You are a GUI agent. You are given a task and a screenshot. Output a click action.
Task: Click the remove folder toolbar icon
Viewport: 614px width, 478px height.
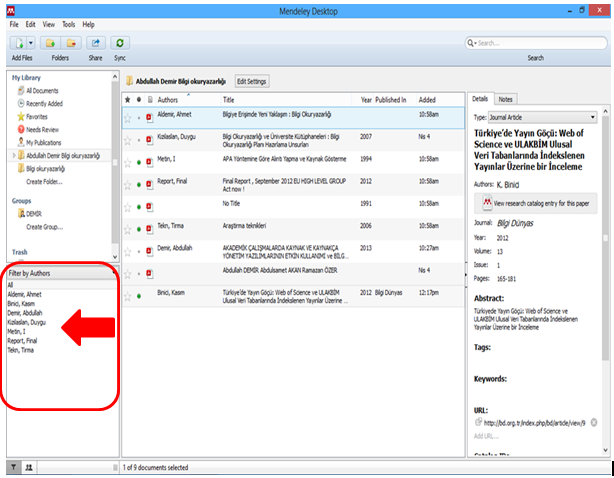[x=71, y=43]
